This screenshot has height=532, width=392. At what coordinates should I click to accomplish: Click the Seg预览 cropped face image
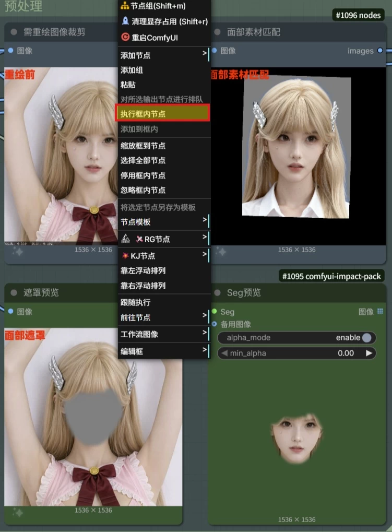pyautogui.click(x=296, y=438)
